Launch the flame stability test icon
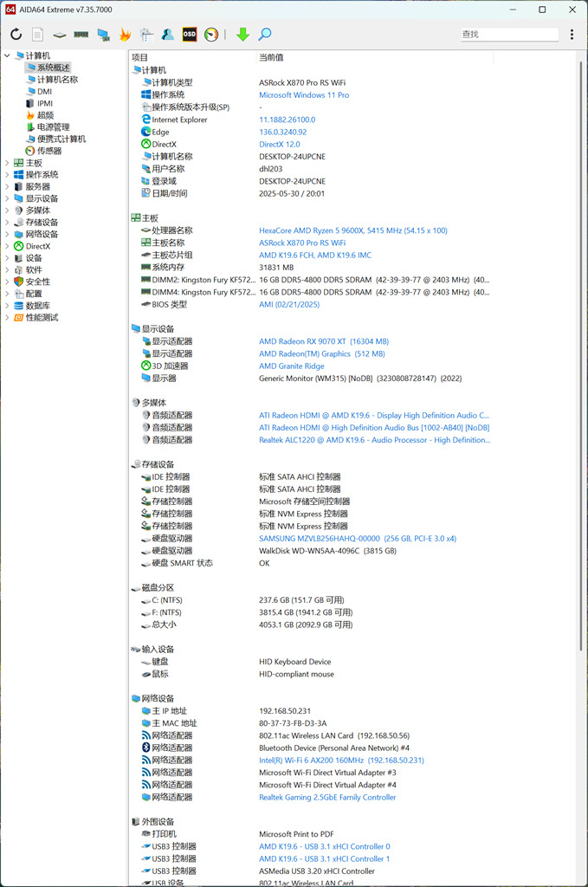588x887 pixels. [x=125, y=35]
